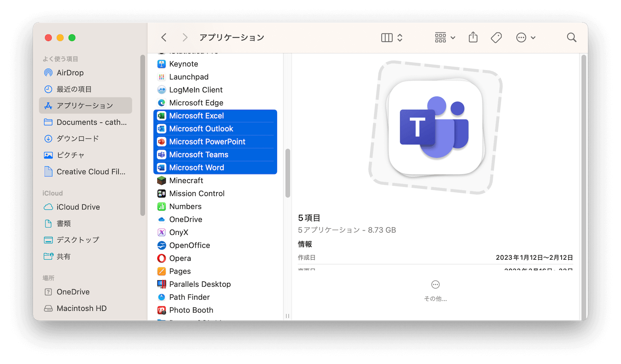Select ダウンロード folder in sidebar

pos(78,139)
